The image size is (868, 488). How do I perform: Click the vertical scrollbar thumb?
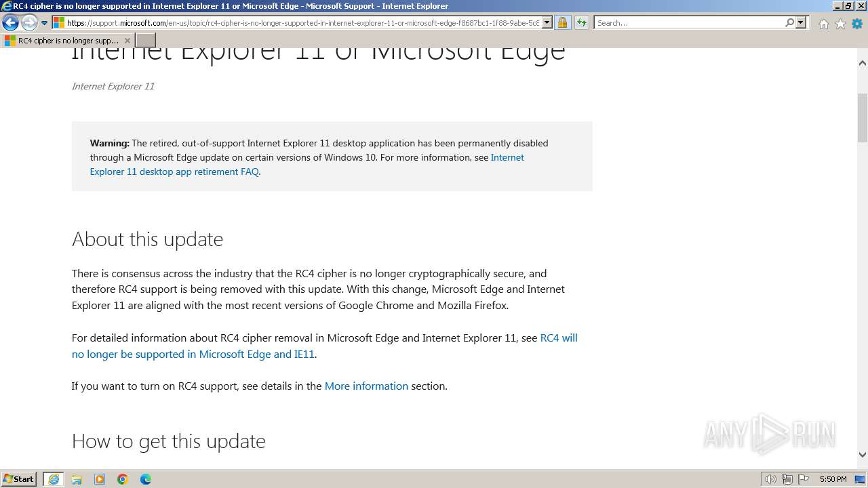pyautogui.click(x=863, y=118)
